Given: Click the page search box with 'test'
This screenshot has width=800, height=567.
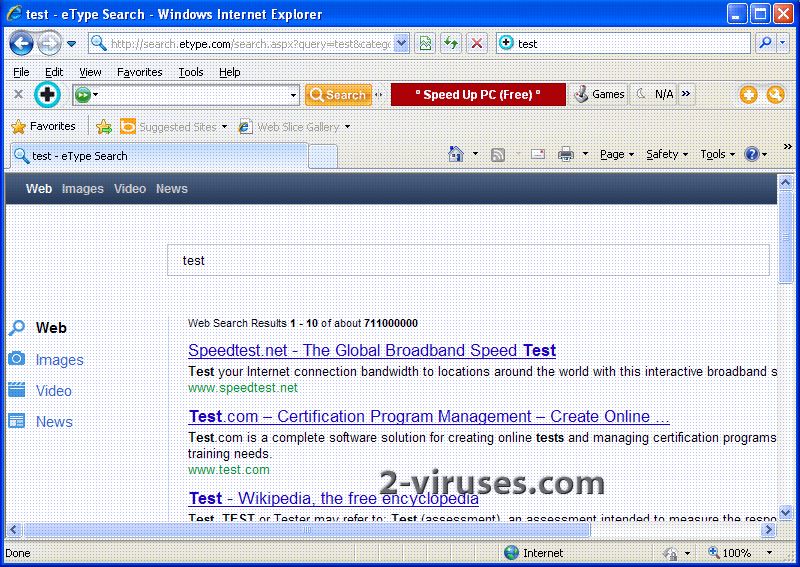Looking at the screenshot, I should pyautogui.click(x=468, y=260).
